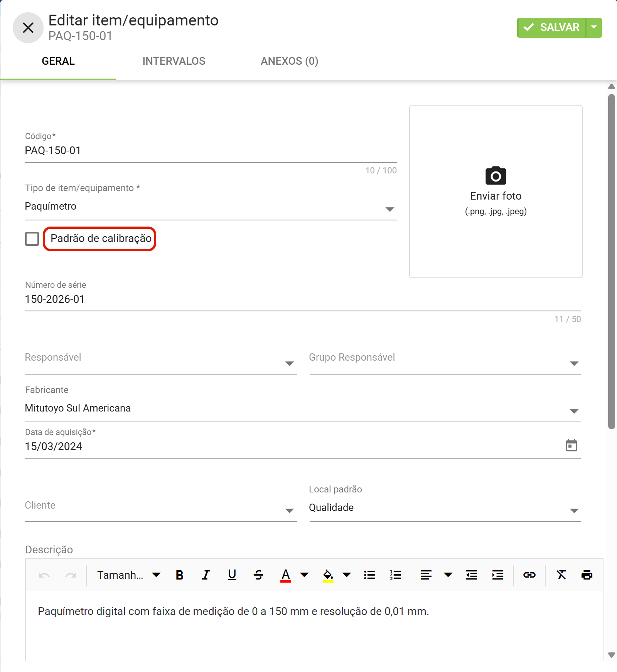
Task: Open the calendar date picker icon
Action: coord(571,445)
